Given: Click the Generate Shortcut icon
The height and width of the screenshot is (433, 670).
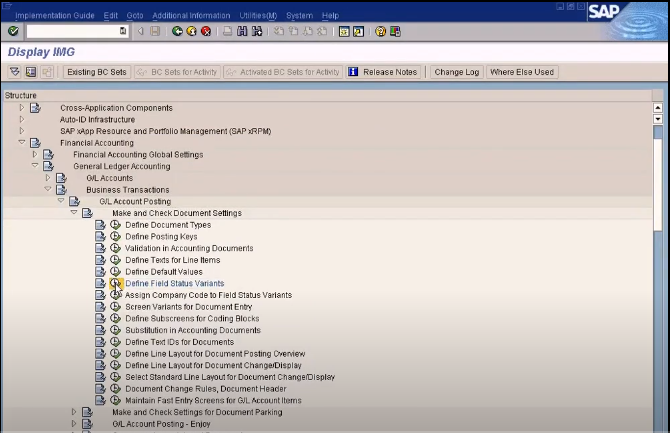Looking at the screenshot, I should pyautogui.click(x=359, y=31).
